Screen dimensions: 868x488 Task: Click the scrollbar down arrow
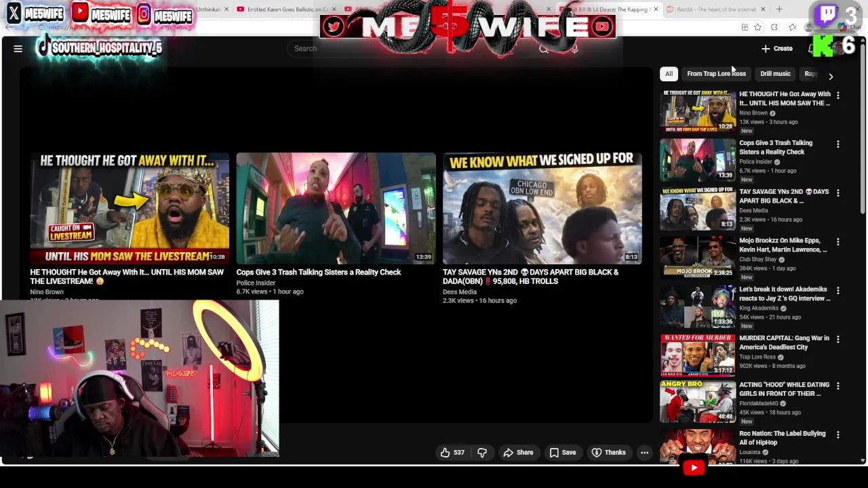(x=863, y=461)
